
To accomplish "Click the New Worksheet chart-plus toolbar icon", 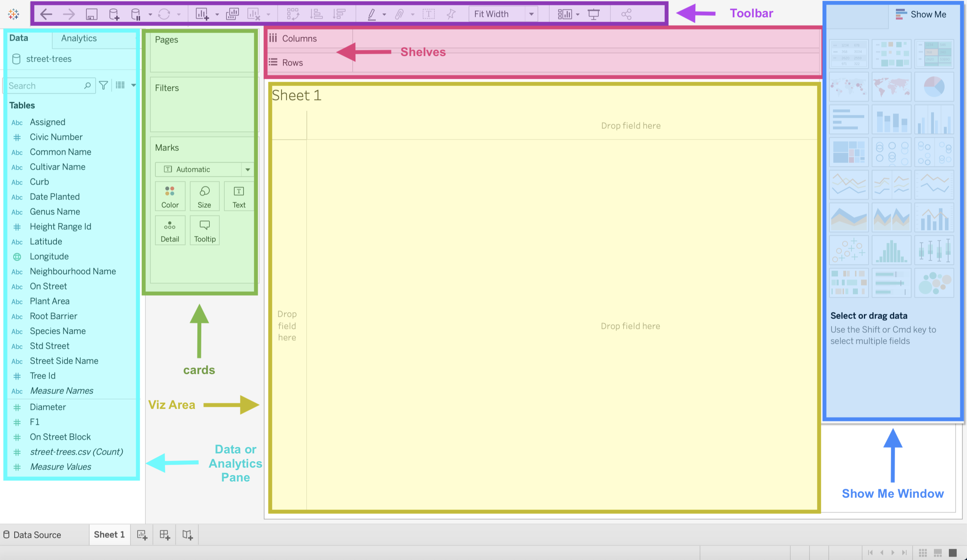I will pyautogui.click(x=202, y=14).
